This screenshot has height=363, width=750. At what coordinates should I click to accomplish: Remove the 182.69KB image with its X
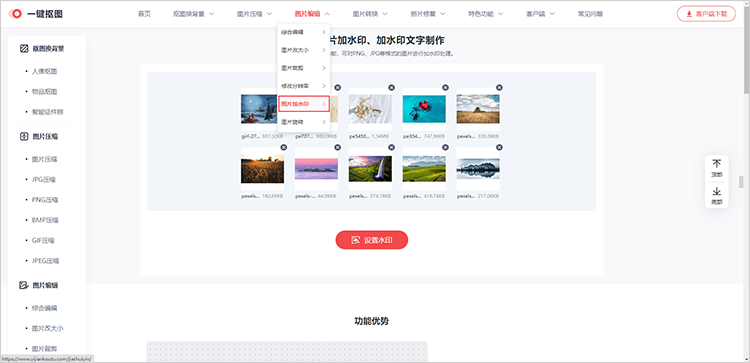pos(284,147)
